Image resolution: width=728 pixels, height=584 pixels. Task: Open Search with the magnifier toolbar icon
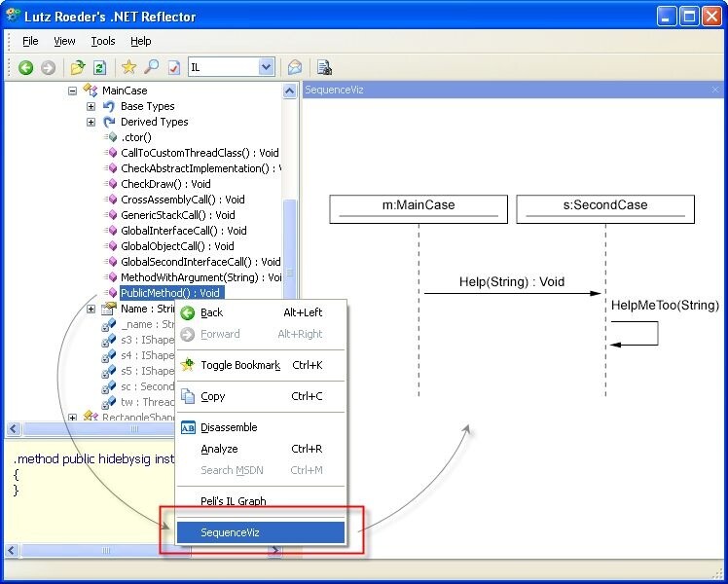(152, 67)
